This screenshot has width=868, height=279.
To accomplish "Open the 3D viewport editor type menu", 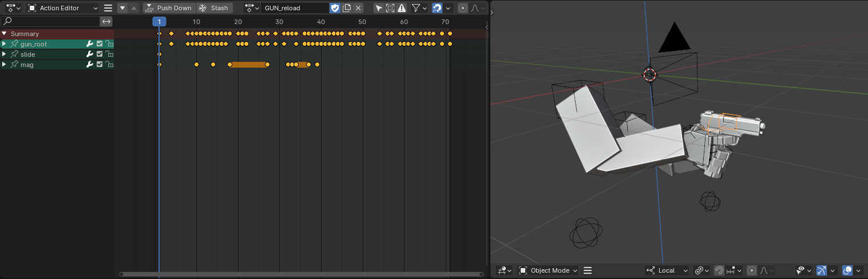I will pos(504,270).
